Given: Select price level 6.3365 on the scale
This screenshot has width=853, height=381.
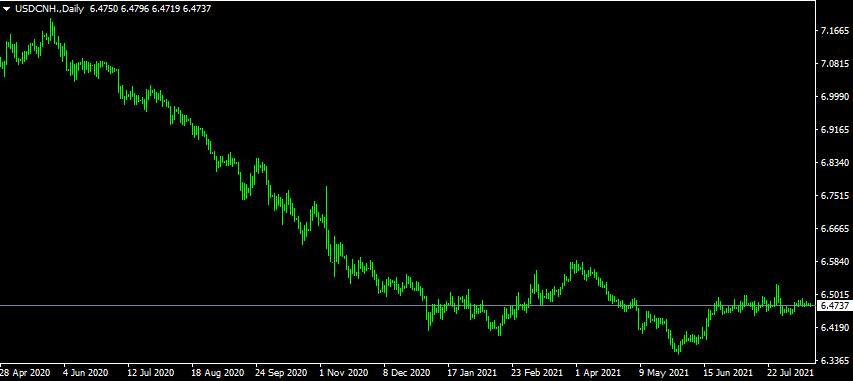Looking at the screenshot, I should pyautogui.click(x=836, y=360).
